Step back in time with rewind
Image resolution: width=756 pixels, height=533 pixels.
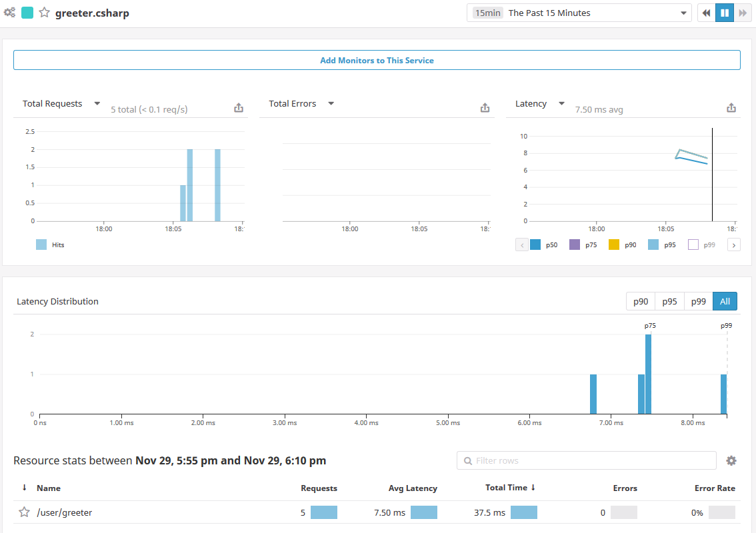click(707, 13)
